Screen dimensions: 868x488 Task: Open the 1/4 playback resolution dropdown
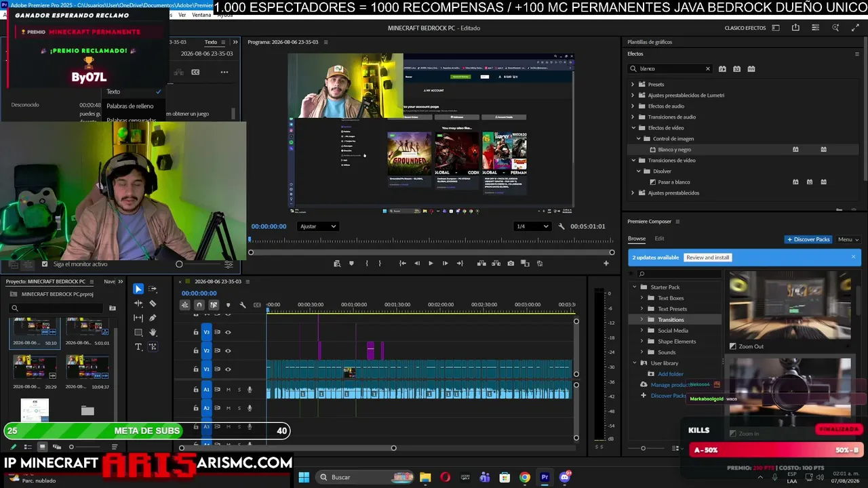click(x=532, y=226)
